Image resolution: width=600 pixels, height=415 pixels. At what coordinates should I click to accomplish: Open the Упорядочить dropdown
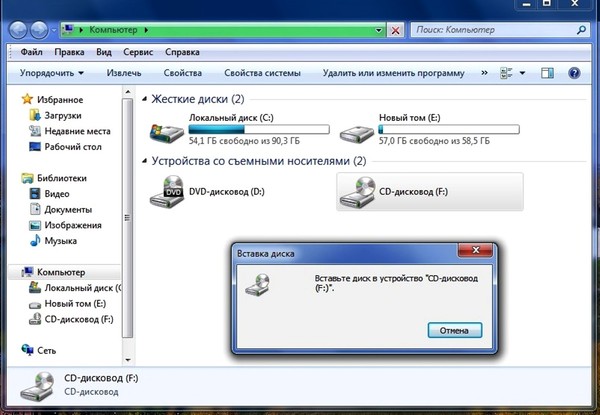click(x=52, y=73)
